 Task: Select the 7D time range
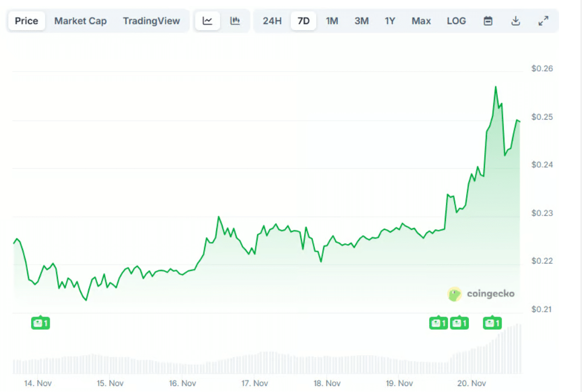click(304, 21)
